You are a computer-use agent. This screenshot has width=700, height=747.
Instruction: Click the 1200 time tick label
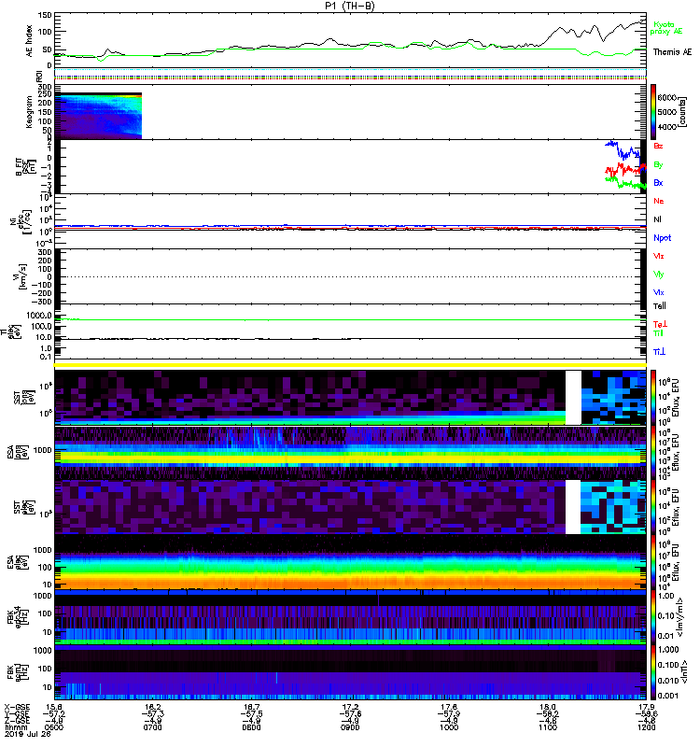tap(646, 727)
